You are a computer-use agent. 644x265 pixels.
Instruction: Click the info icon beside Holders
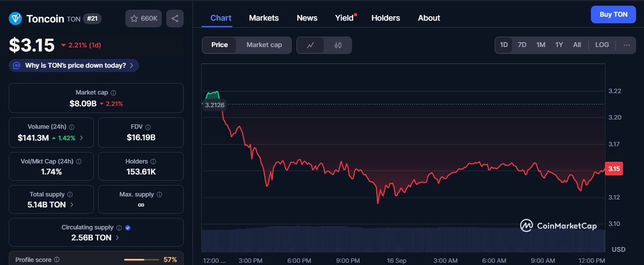pos(153,161)
